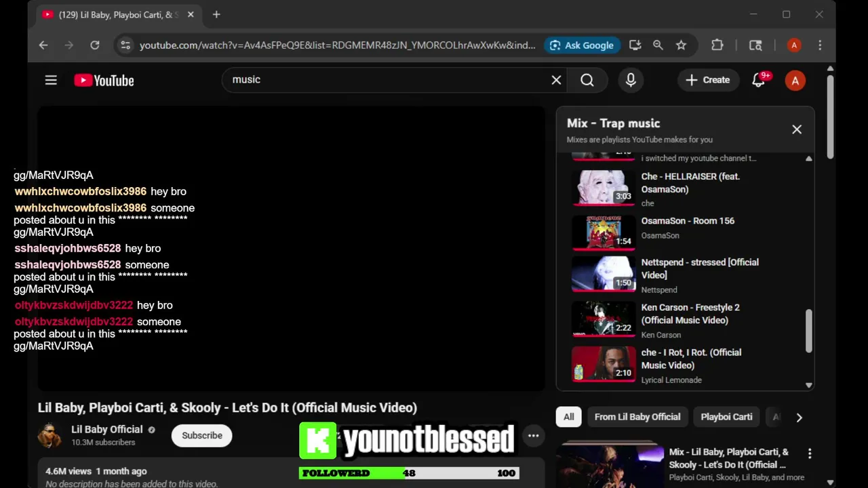Viewport: 868px width, 488px height.
Task: Open the YouTube guide hamburger menu
Action: (51, 80)
